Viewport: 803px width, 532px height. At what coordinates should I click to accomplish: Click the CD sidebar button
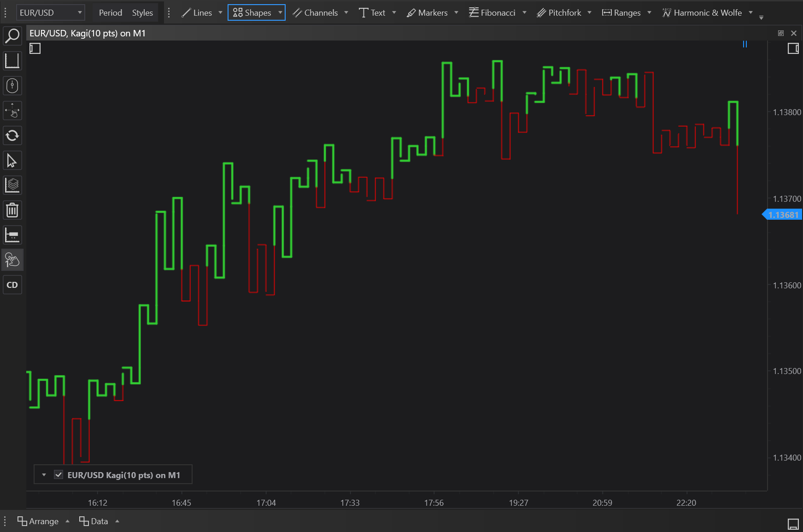click(x=12, y=285)
